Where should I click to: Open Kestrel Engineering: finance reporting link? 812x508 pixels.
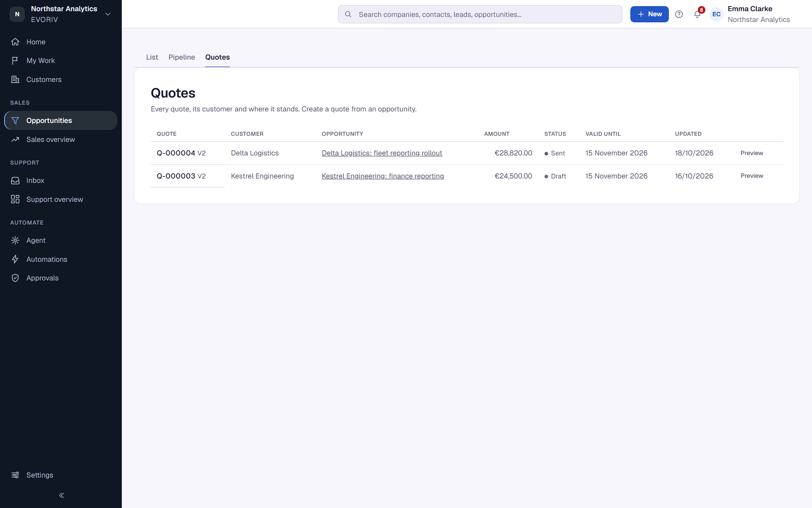[x=383, y=176]
